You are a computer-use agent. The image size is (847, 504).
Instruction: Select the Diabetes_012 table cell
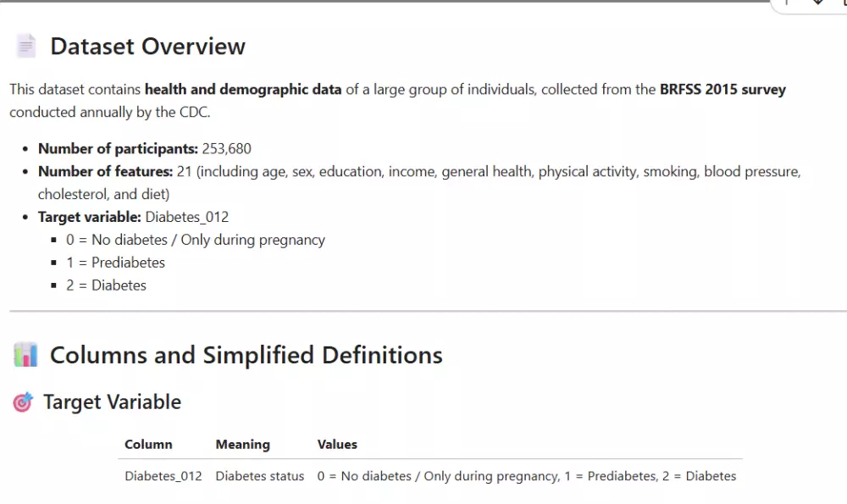click(x=163, y=476)
